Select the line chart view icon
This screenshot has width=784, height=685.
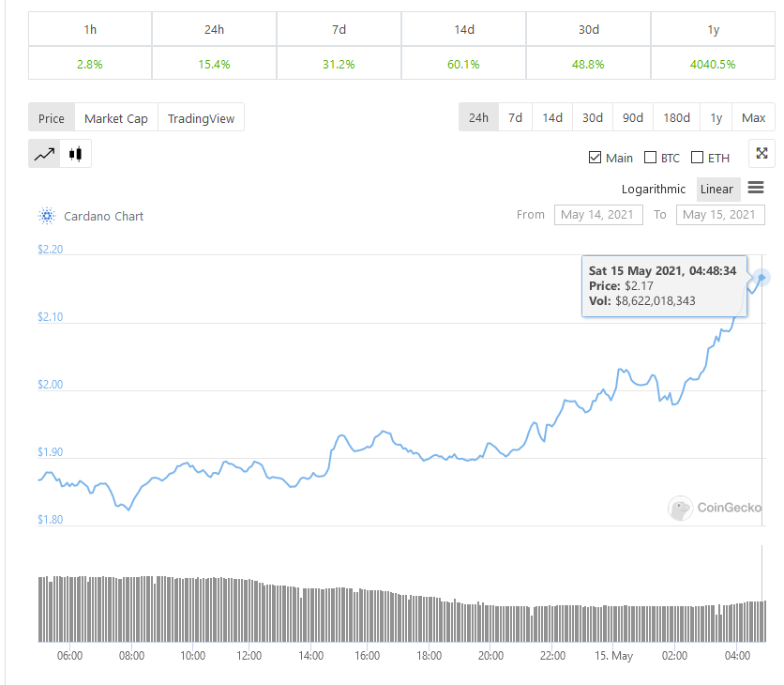(44, 154)
